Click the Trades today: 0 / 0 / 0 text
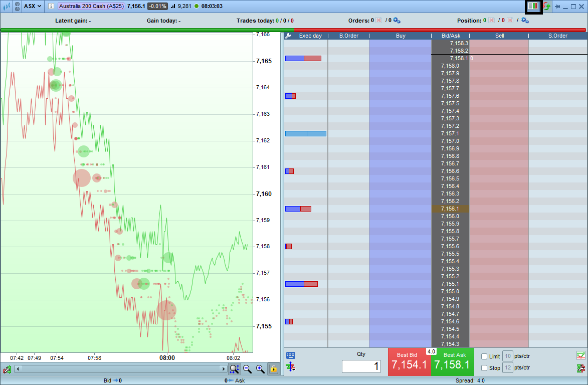 coord(265,21)
